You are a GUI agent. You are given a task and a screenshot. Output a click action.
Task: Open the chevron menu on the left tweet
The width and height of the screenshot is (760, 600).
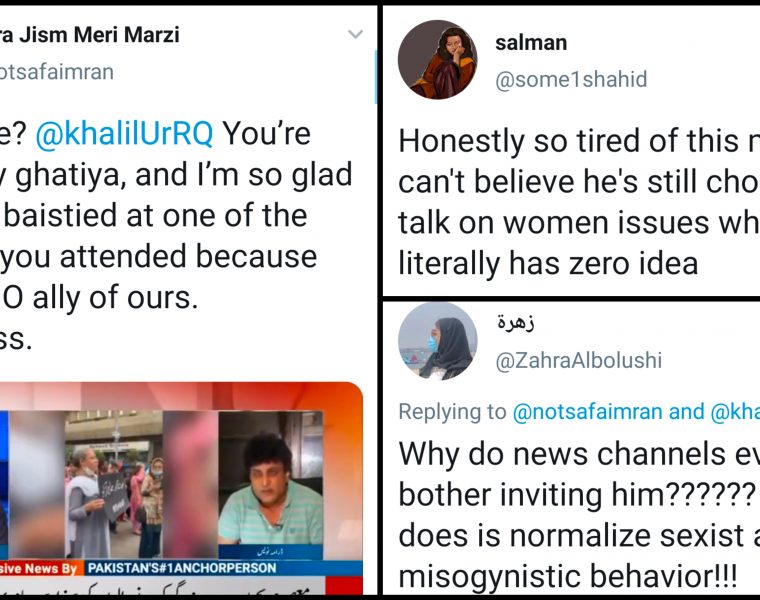click(355, 36)
